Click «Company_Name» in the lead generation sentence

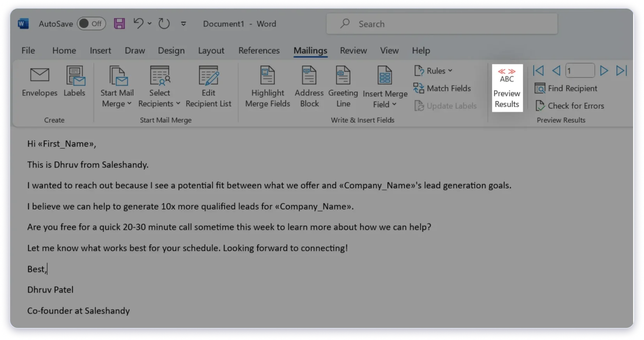pyautogui.click(x=377, y=185)
